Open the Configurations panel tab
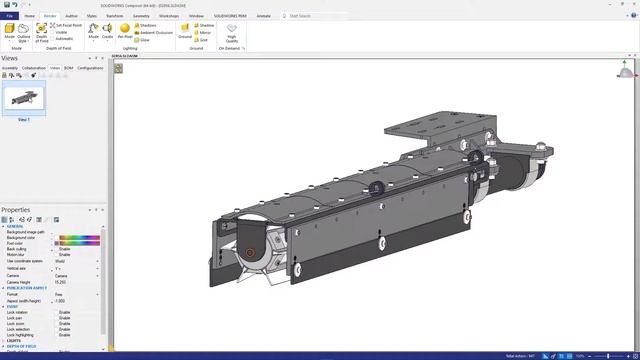Image resolution: width=640 pixels, height=360 pixels. tap(90, 68)
